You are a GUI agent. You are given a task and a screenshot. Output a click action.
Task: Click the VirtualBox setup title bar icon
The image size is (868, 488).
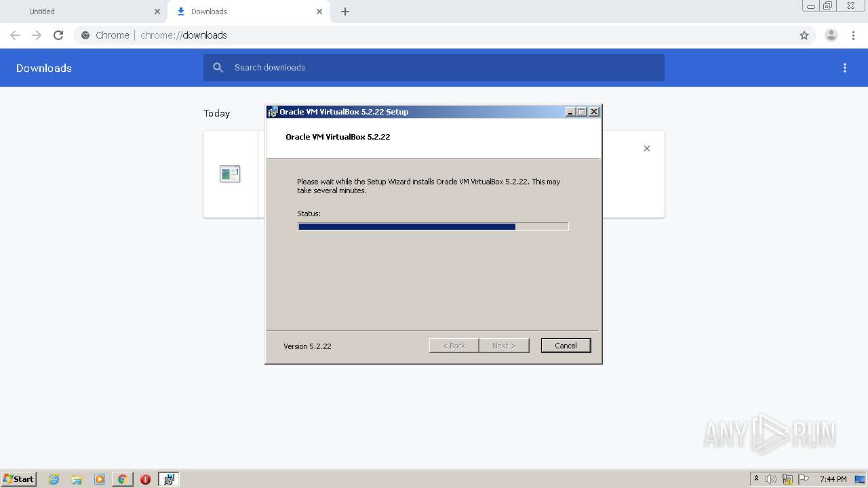[x=273, y=112]
